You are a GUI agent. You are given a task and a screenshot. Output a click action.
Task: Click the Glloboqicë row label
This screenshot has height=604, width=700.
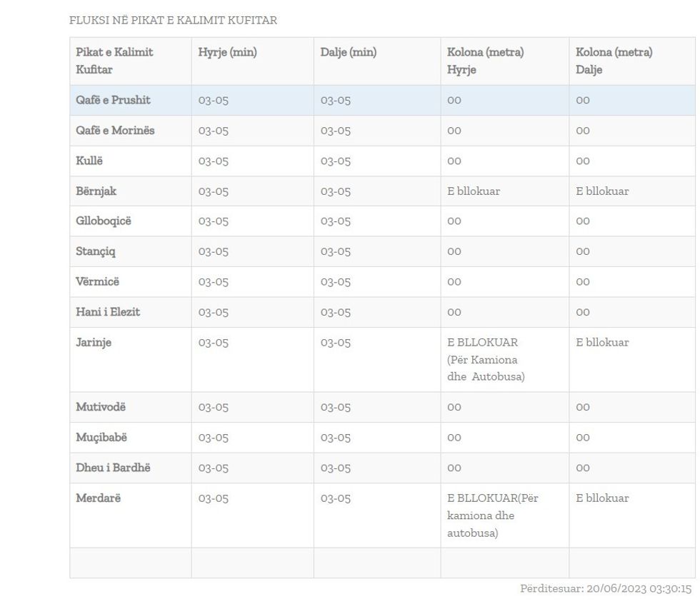tap(104, 221)
